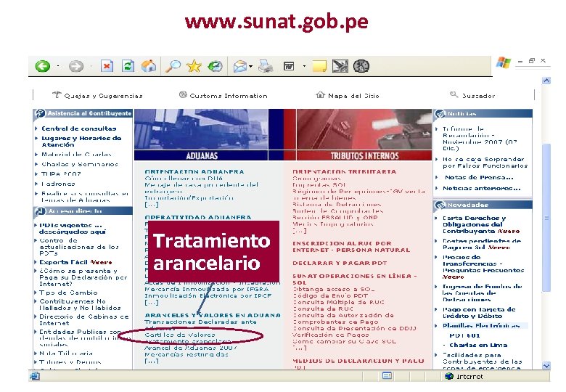Select the TRIBUTOS INTERNOS banner tab
Viewport: 566px width, 392px height.
pos(364,155)
